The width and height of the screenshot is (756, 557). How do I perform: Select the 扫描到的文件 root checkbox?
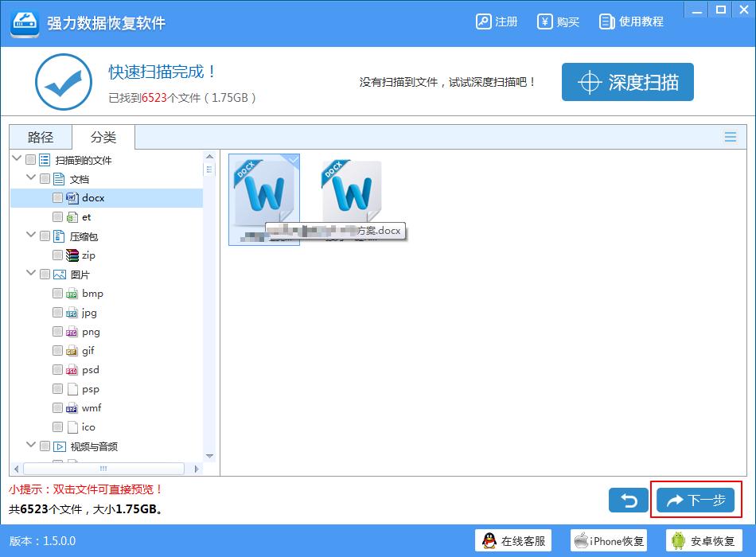click(31, 159)
